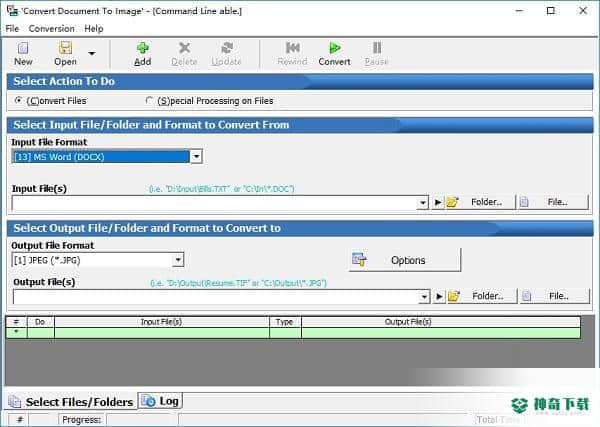
Task: Click the Type column header
Action: click(x=285, y=322)
